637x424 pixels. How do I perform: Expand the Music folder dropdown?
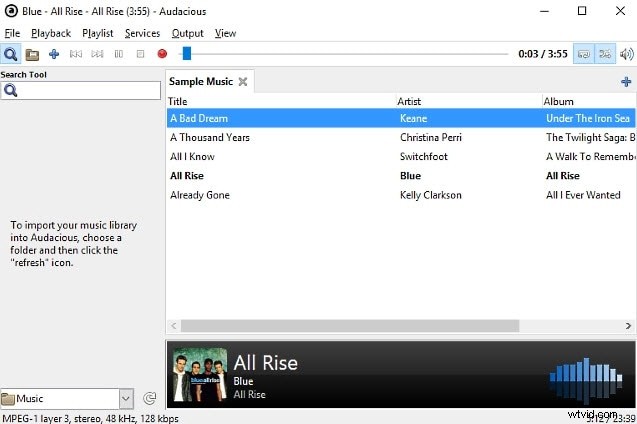click(126, 399)
